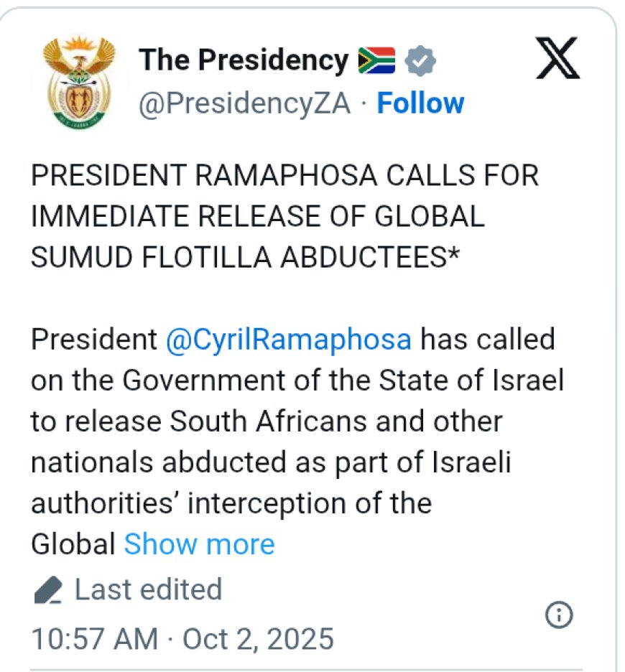Click the grey verified badge

[x=420, y=62]
